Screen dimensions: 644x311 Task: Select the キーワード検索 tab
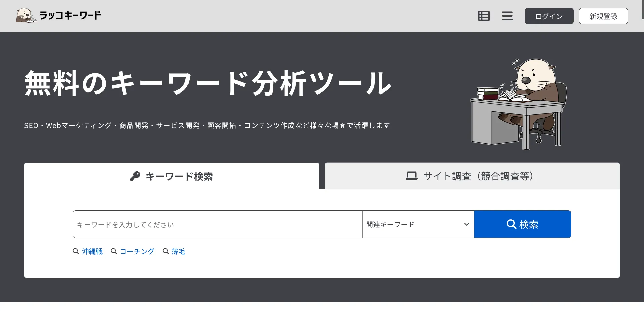(x=171, y=176)
